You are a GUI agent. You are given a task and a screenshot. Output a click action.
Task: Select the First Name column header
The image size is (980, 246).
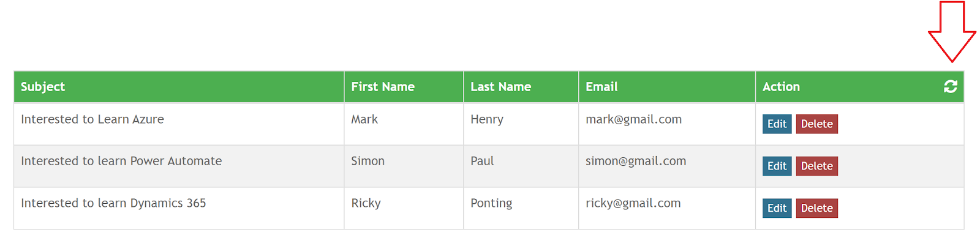coord(383,87)
